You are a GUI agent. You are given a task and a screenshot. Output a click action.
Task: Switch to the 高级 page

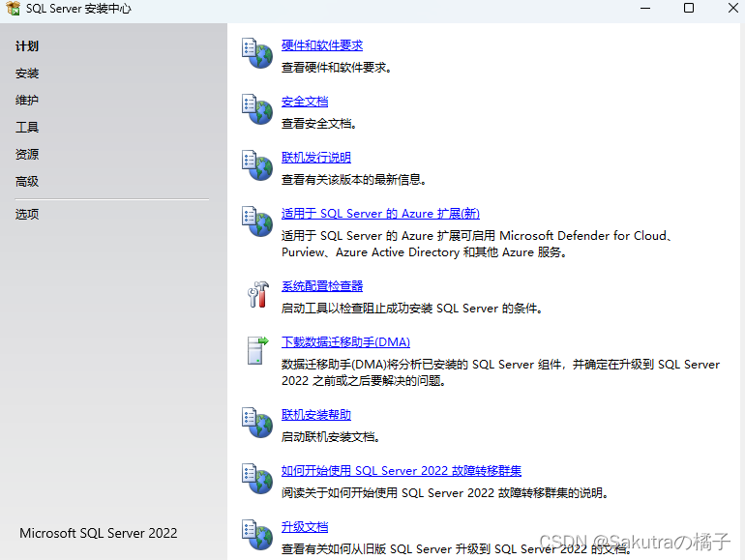(x=27, y=182)
